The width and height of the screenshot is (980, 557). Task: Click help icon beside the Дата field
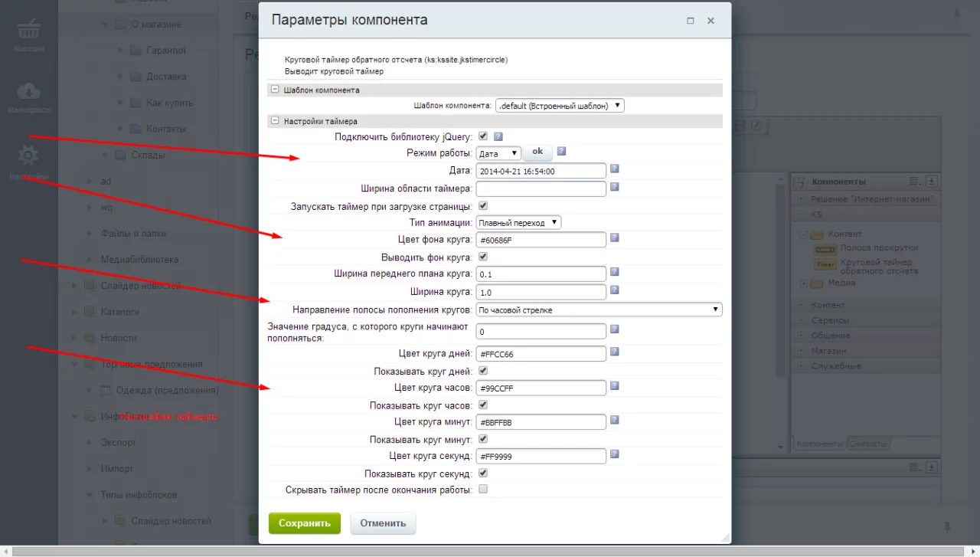(x=614, y=169)
